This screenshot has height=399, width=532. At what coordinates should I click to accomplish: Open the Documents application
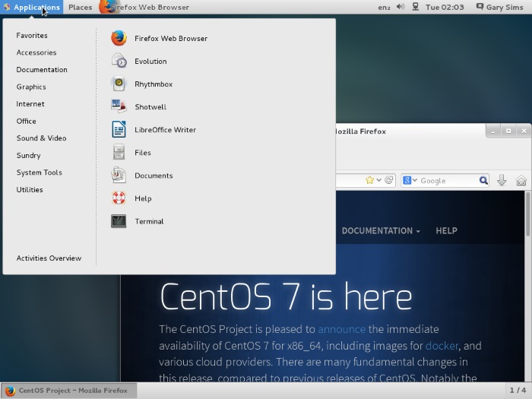tap(142, 176)
